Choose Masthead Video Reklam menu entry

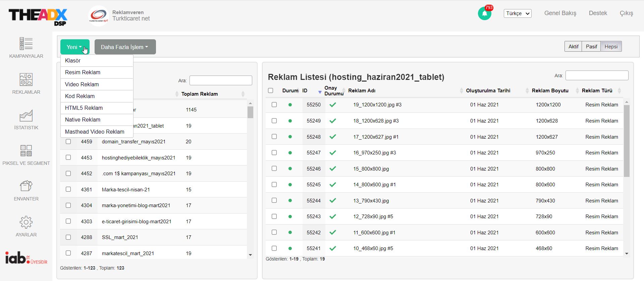click(97, 132)
